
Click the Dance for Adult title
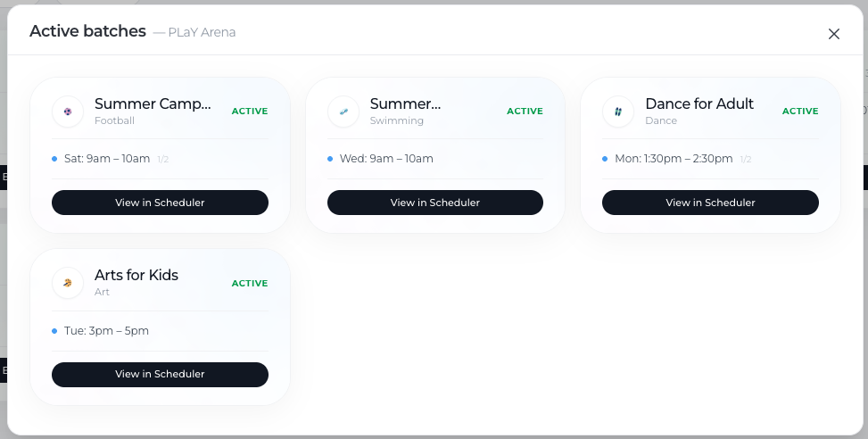[699, 104]
